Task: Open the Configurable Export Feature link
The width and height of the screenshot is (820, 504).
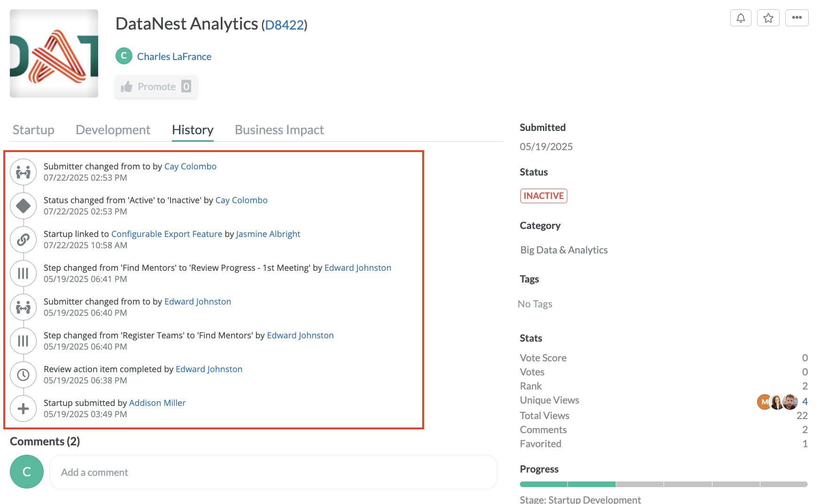Action: click(x=167, y=234)
